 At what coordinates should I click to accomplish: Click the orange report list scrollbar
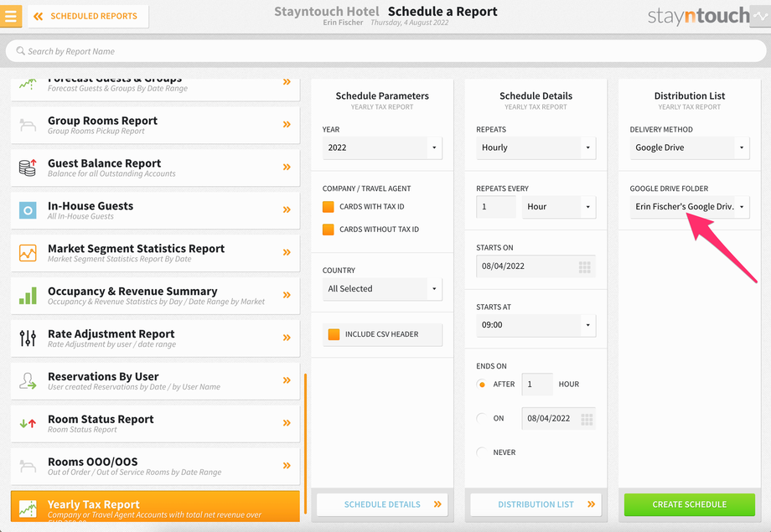[x=305, y=443]
